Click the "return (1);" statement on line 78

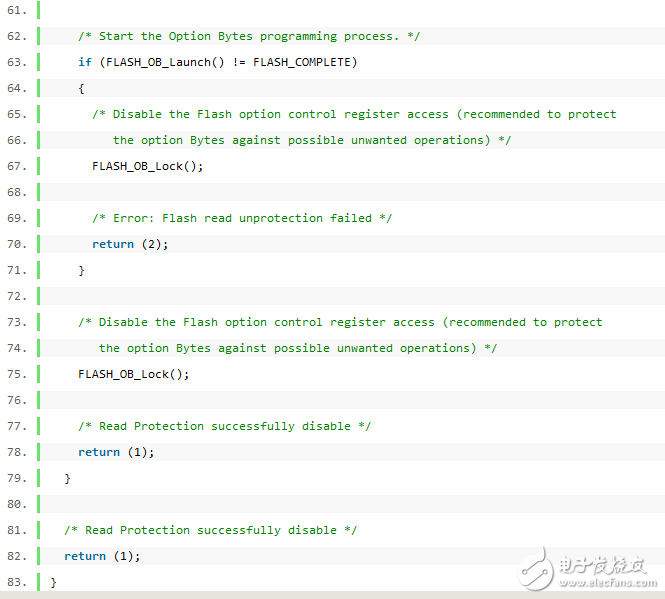pyautogui.click(x=116, y=452)
